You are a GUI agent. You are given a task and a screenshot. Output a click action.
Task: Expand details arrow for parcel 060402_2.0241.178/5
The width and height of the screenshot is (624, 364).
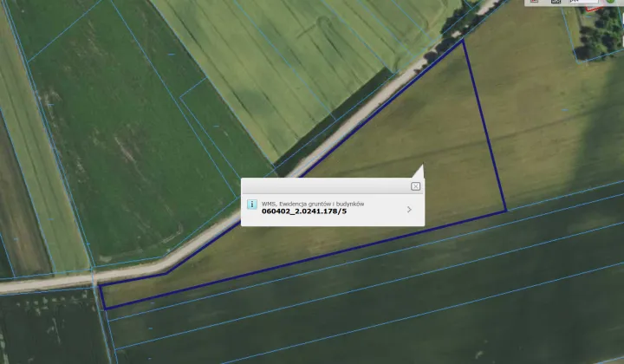[x=409, y=210]
